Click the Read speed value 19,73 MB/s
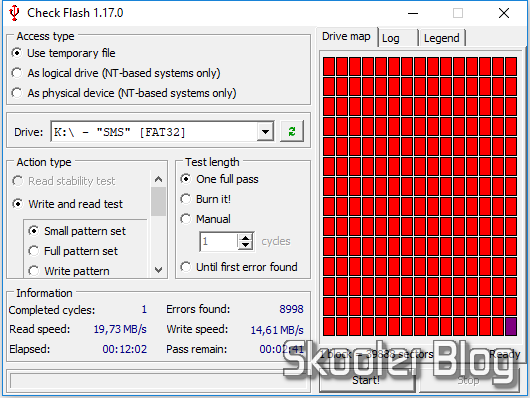The width and height of the screenshot is (530, 398). pos(120,329)
